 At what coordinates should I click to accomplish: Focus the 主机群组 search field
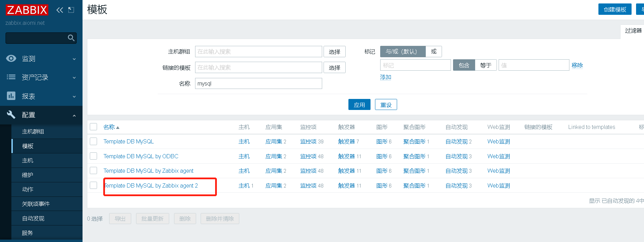(258, 51)
